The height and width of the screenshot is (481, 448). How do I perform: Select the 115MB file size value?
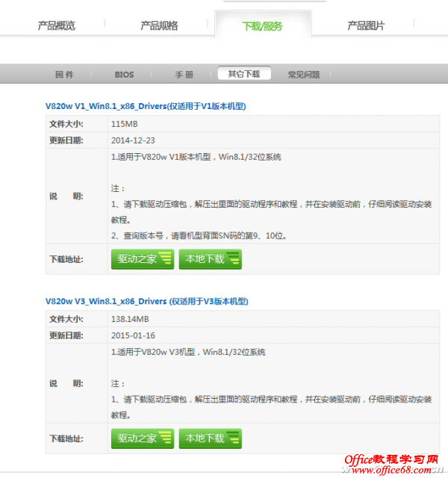tap(124, 124)
